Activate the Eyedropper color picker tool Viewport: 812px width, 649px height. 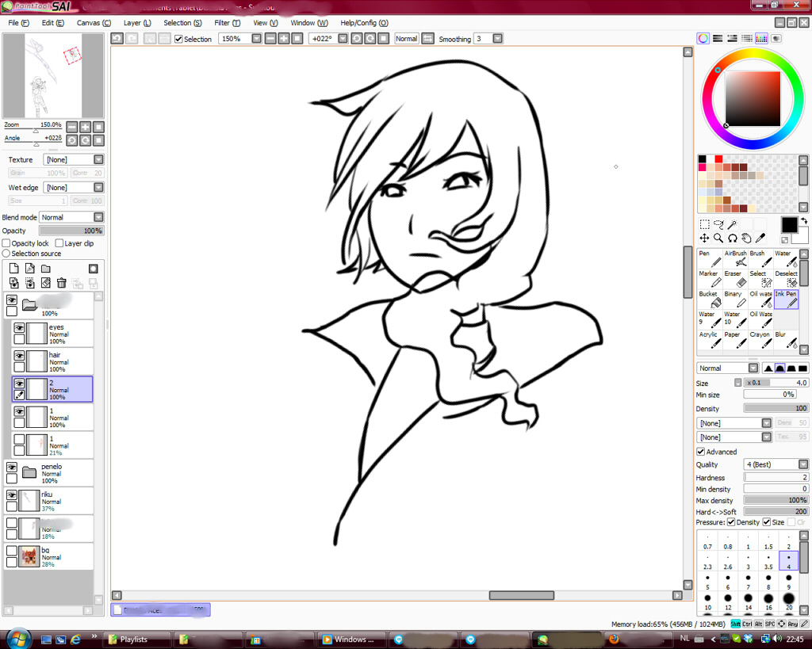click(760, 238)
